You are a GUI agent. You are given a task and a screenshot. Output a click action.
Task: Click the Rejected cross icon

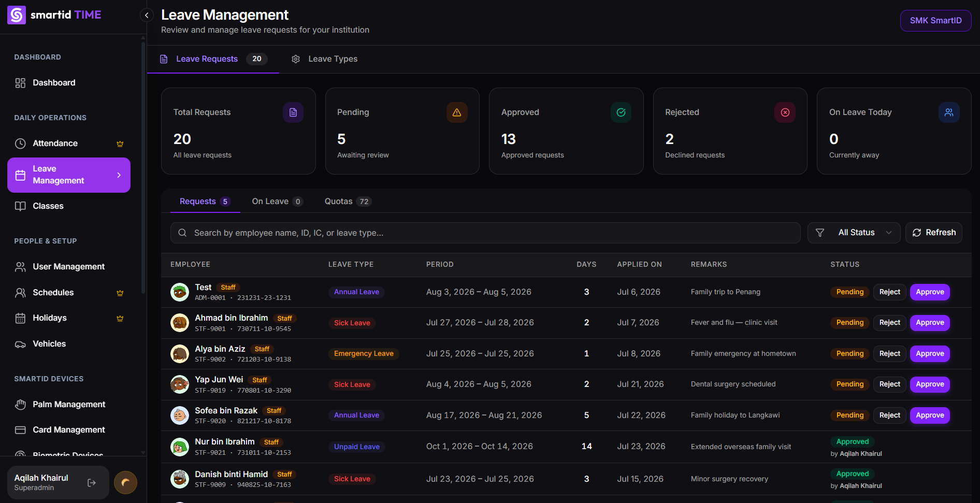point(785,112)
